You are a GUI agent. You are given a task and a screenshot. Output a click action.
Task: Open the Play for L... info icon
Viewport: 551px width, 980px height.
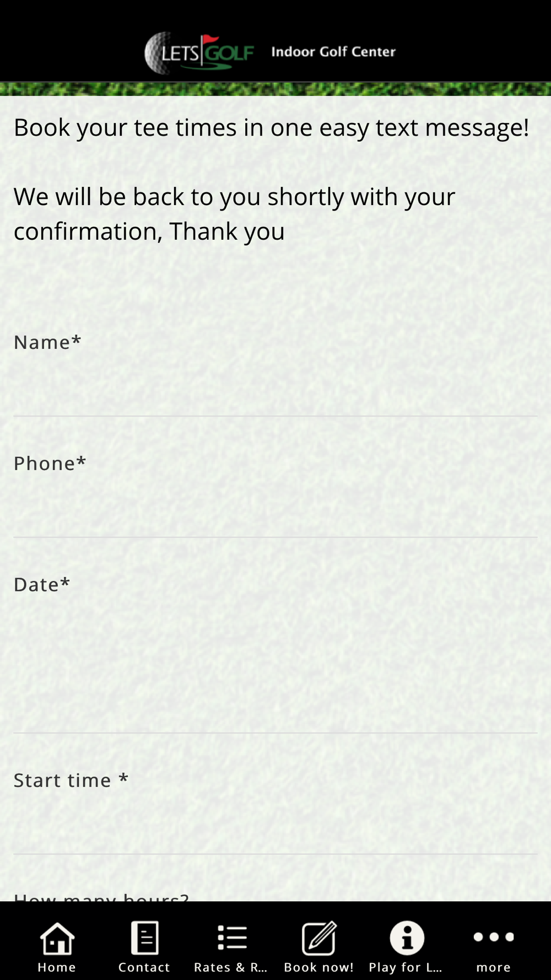[407, 938]
